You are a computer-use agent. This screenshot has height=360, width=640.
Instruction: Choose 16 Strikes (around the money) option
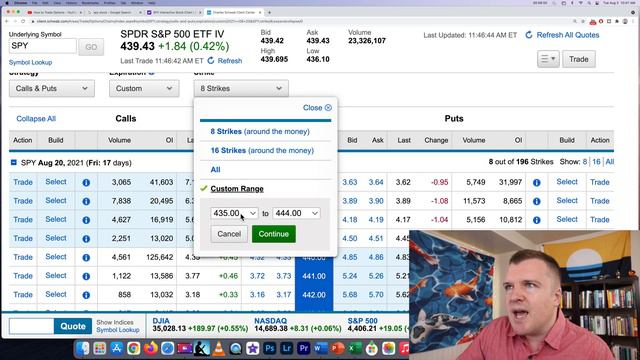(x=262, y=150)
